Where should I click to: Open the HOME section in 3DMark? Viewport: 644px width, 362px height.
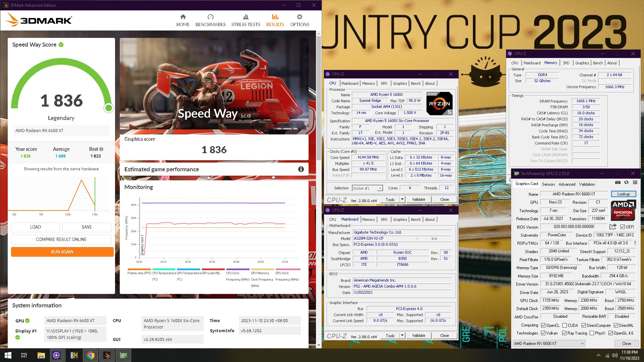point(183,20)
